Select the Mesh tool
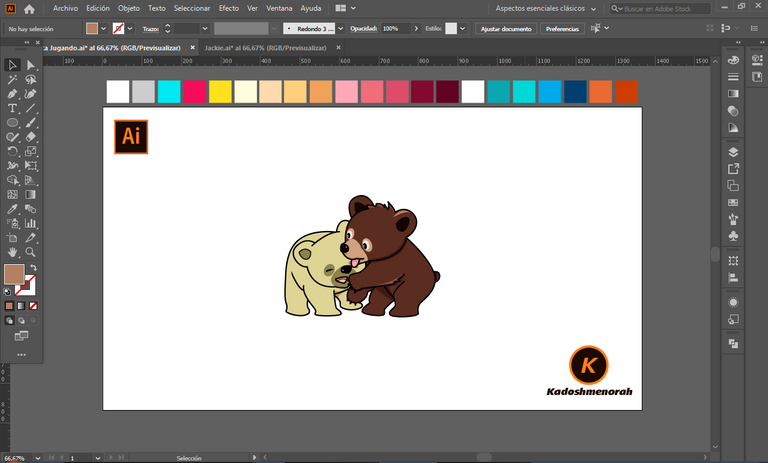This screenshot has height=463, width=768. (12, 195)
